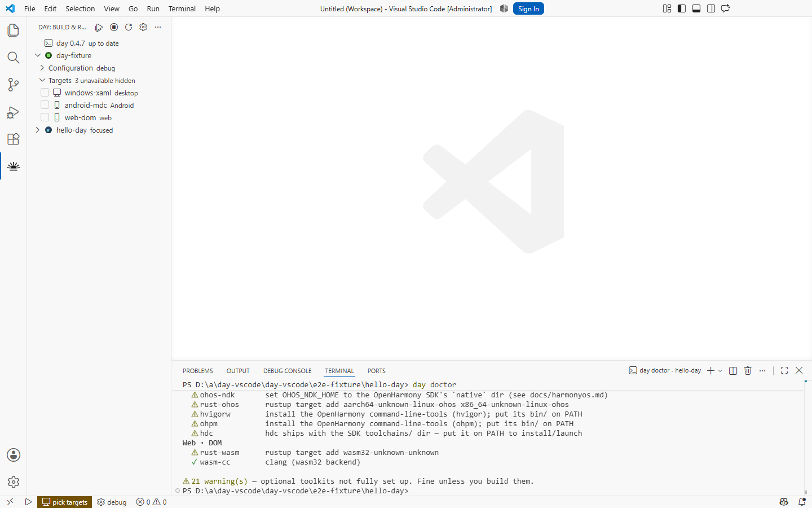This screenshot has height=508, width=812.
Task: Switch to the DEBUG CONSOLE tab
Action: (287, 371)
